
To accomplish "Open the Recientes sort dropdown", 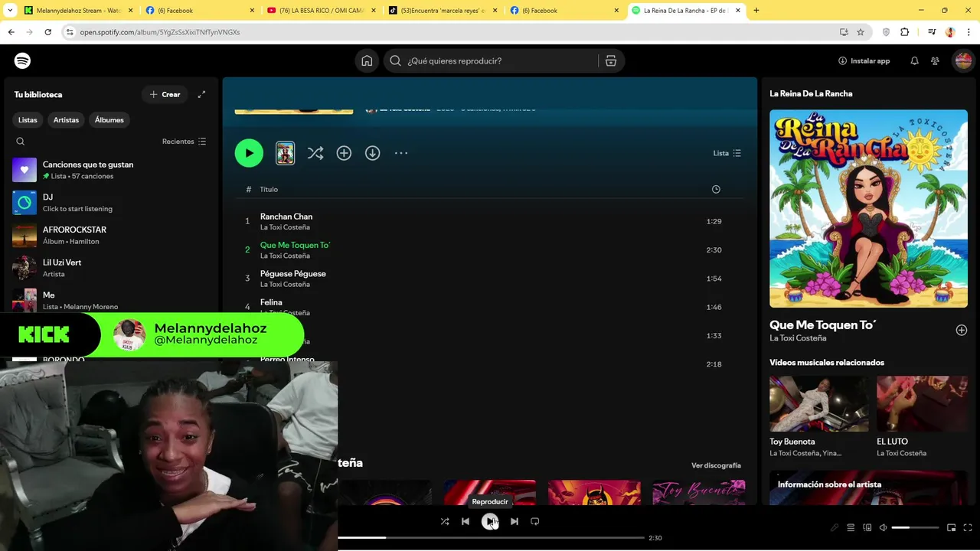I will click(x=185, y=142).
